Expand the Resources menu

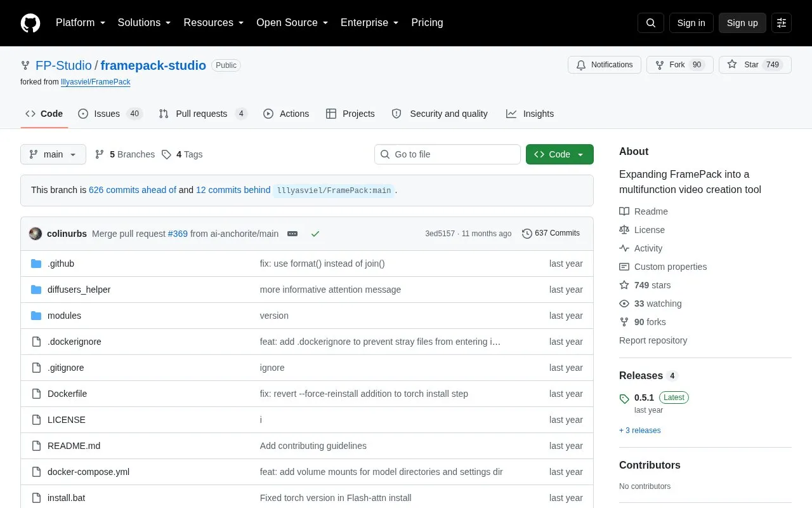click(x=214, y=23)
